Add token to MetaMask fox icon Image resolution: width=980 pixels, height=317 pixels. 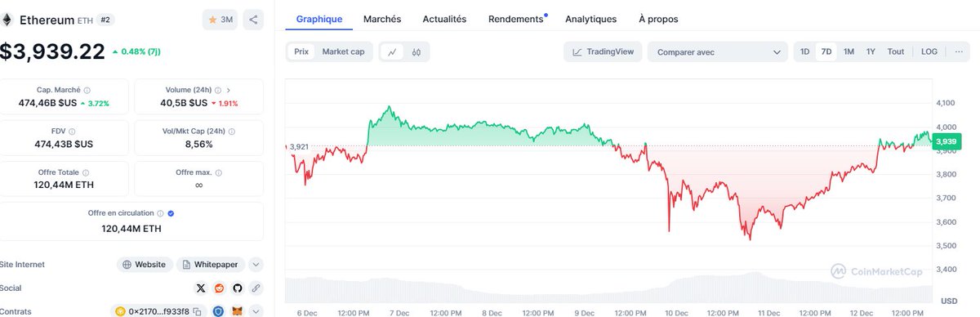[x=238, y=311]
